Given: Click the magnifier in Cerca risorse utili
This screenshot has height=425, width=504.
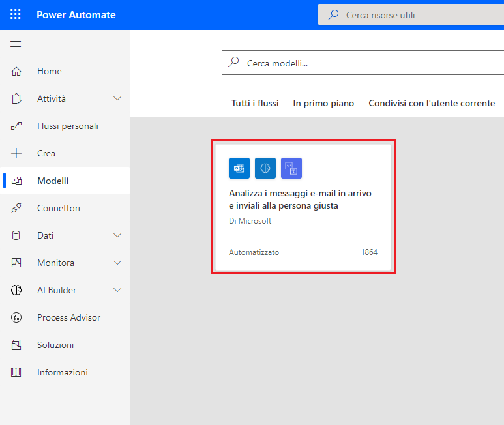Looking at the screenshot, I should [x=333, y=15].
